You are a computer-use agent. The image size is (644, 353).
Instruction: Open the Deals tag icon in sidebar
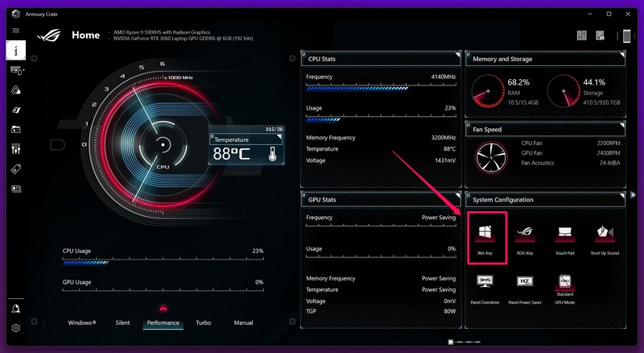tap(16, 169)
